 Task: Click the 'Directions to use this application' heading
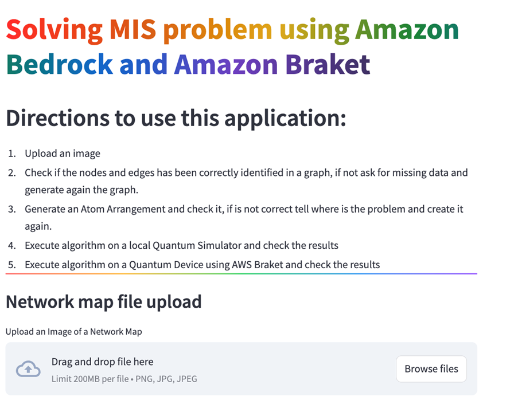pyautogui.click(x=175, y=119)
